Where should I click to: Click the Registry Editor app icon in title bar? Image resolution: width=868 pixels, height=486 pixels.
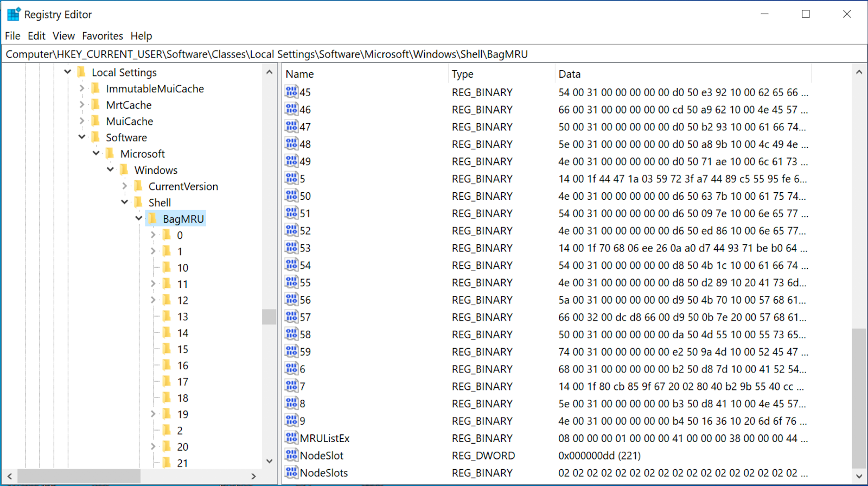click(13, 14)
